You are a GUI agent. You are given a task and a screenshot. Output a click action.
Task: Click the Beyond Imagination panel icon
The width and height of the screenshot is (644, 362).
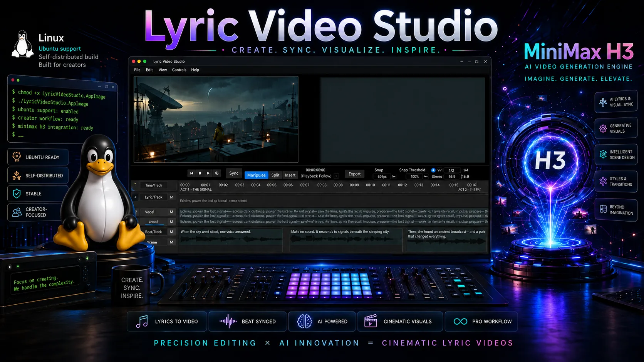click(x=603, y=209)
